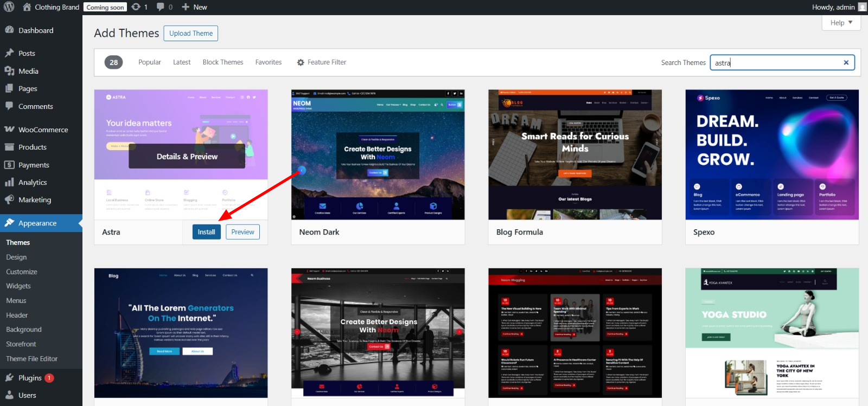This screenshot has height=406, width=868.
Task: Click the Upload Theme button
Action: coord(191,33)
